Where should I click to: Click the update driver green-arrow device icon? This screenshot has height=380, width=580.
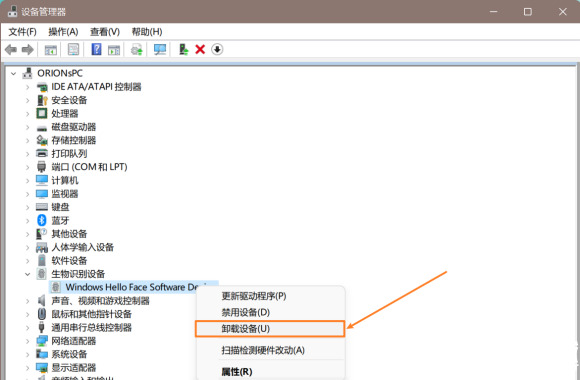(183, 49)
